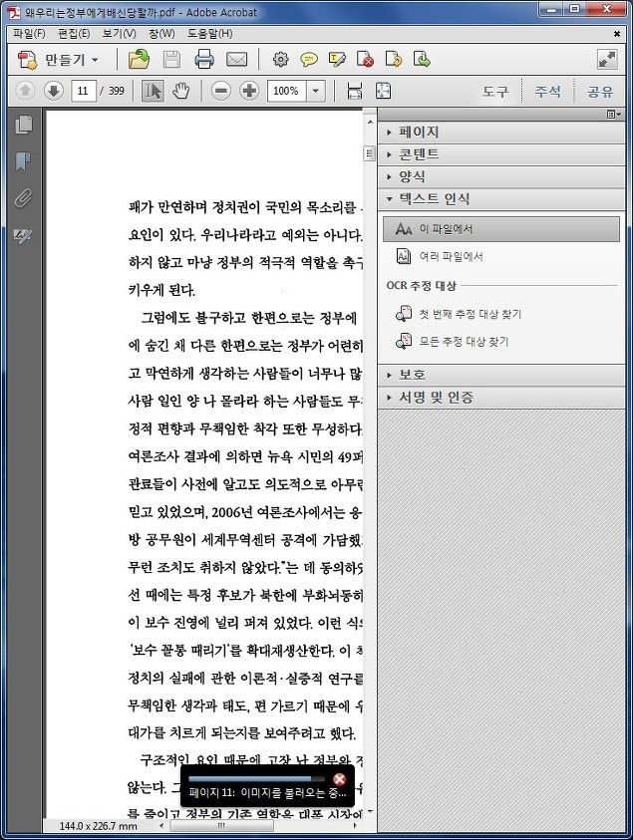Cancel the page 11 image loading progress

(339, 779)
